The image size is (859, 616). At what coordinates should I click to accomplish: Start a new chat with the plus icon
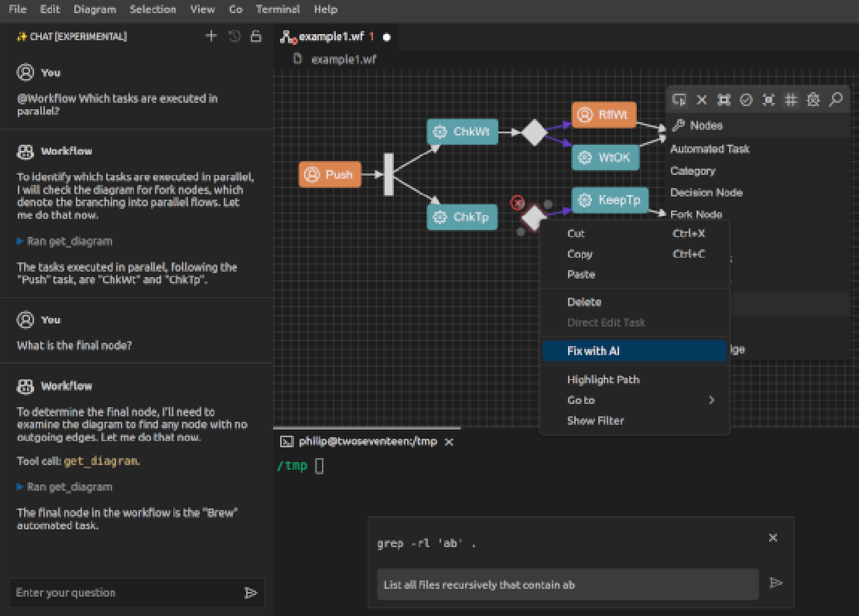[x=210, y=36]
